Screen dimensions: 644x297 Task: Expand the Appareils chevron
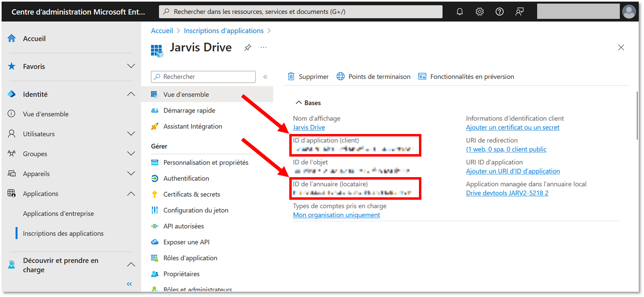click(131, 174)
